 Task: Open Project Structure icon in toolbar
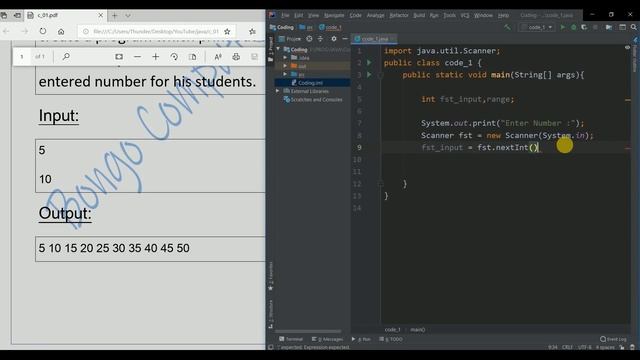[x=609, y=27]
